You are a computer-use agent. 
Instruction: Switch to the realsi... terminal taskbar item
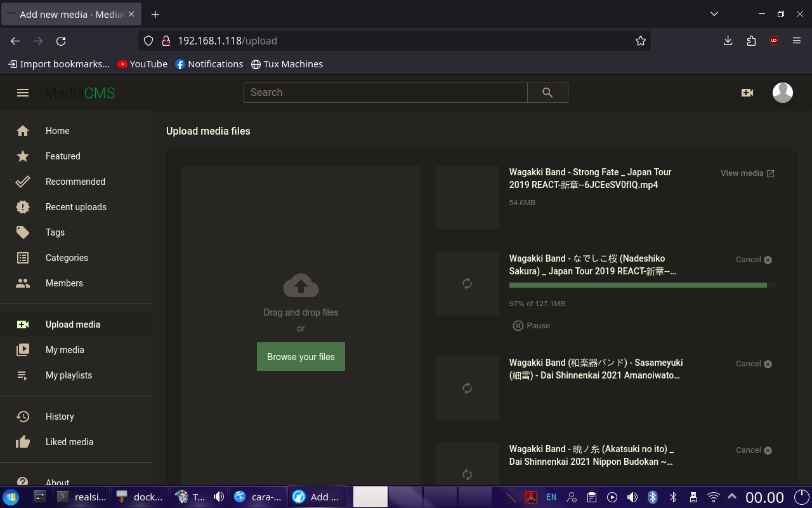coord(82,497)
